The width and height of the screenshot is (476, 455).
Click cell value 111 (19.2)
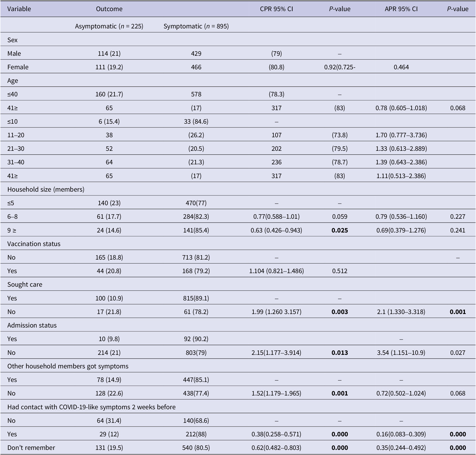pyautogui.click(x=109, y=67)
